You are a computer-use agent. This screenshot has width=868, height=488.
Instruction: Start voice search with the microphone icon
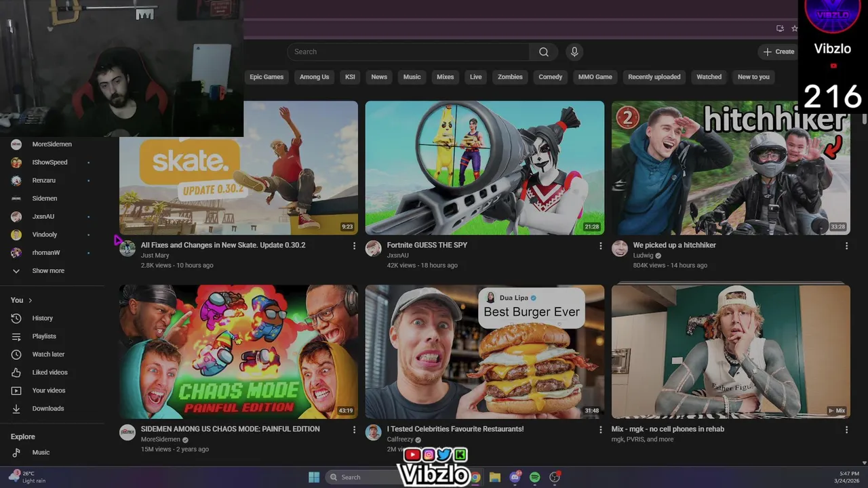click(x=574, y=52)
